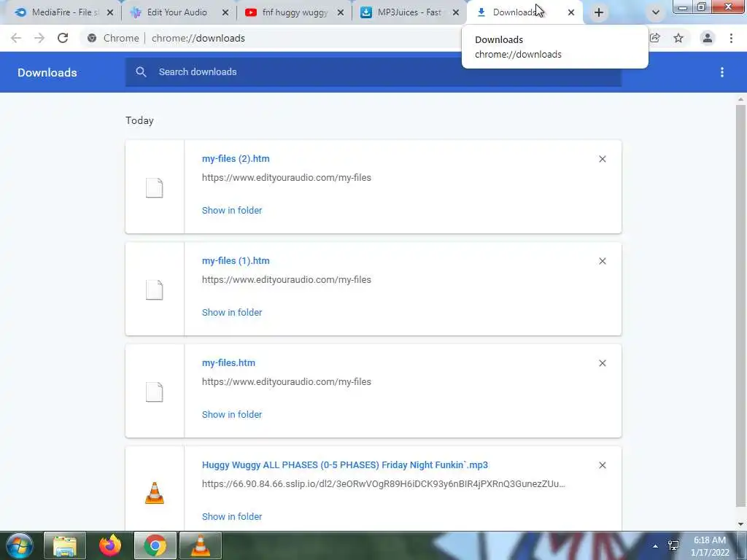Click the search magnifier icon
The width and height of the screenshot is (747, 560).
[x=141, y=72]
